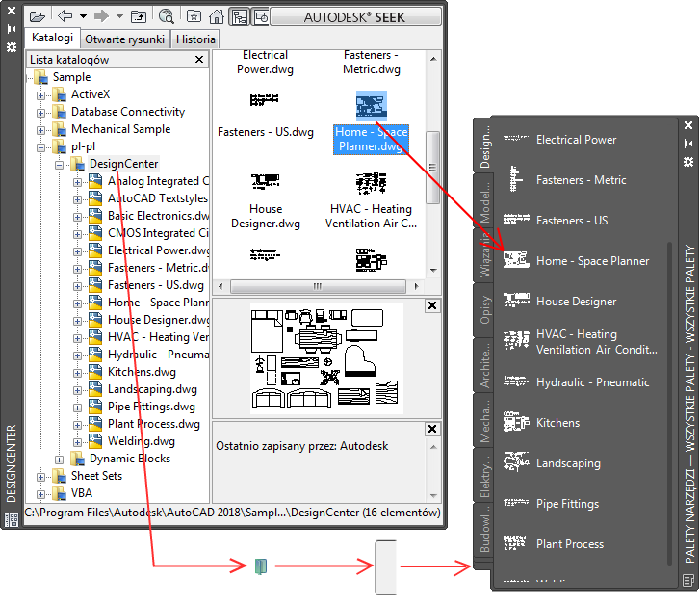The width and height of the screenshot is (700, 605).
Task: Click the Forward arrow icon
Action: coord(101,16)
